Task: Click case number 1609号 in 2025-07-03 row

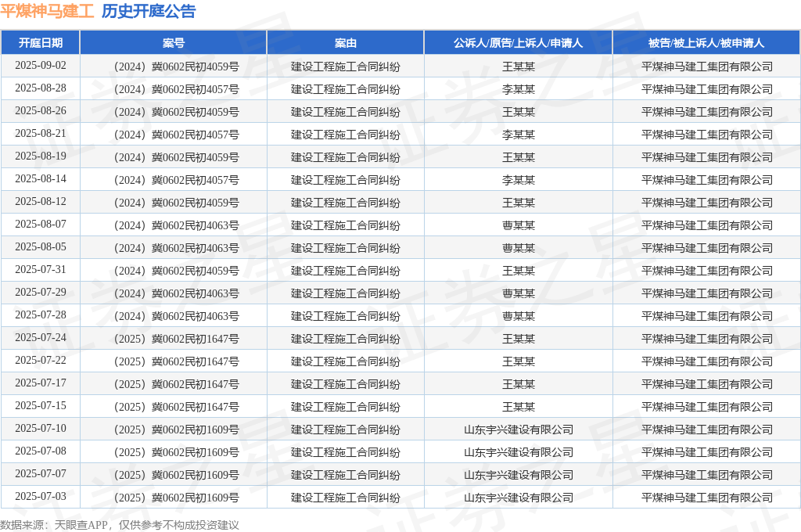Action: click(x=174, y=498)
